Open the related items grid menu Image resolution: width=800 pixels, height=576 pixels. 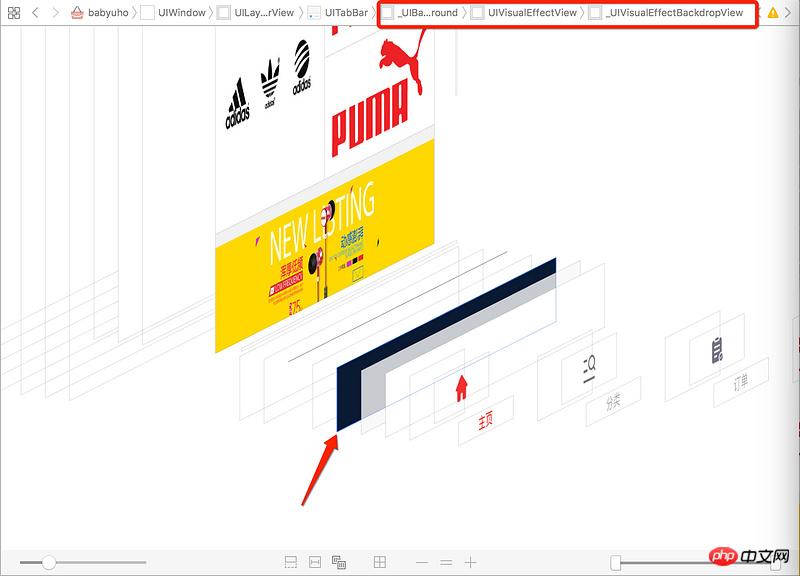point(14,13)
